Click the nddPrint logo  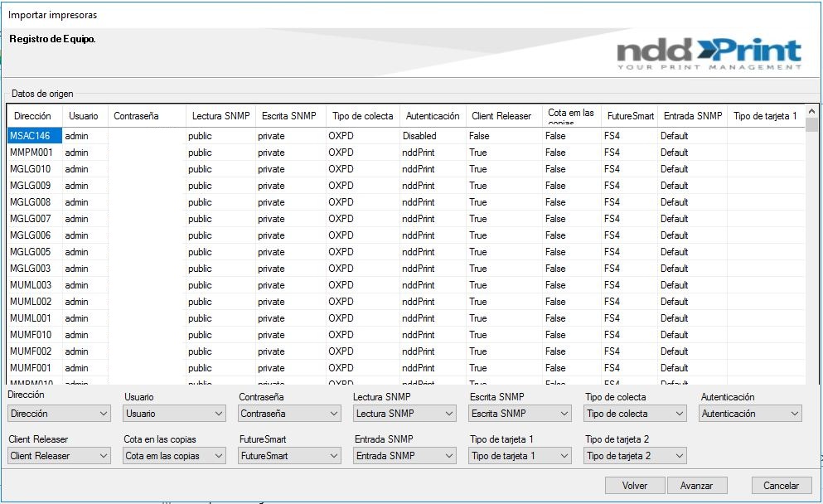709,53
